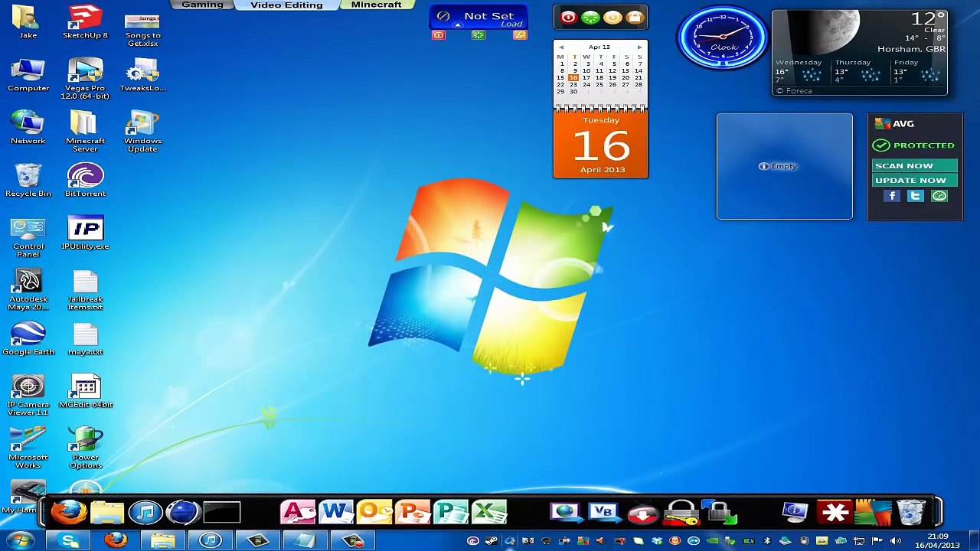Image resolution: width=980 pixels, height=551 pixels.
Task: Open Microsoft Publisher from the dock
Action: pyautogui.click(x=451, y=511)
